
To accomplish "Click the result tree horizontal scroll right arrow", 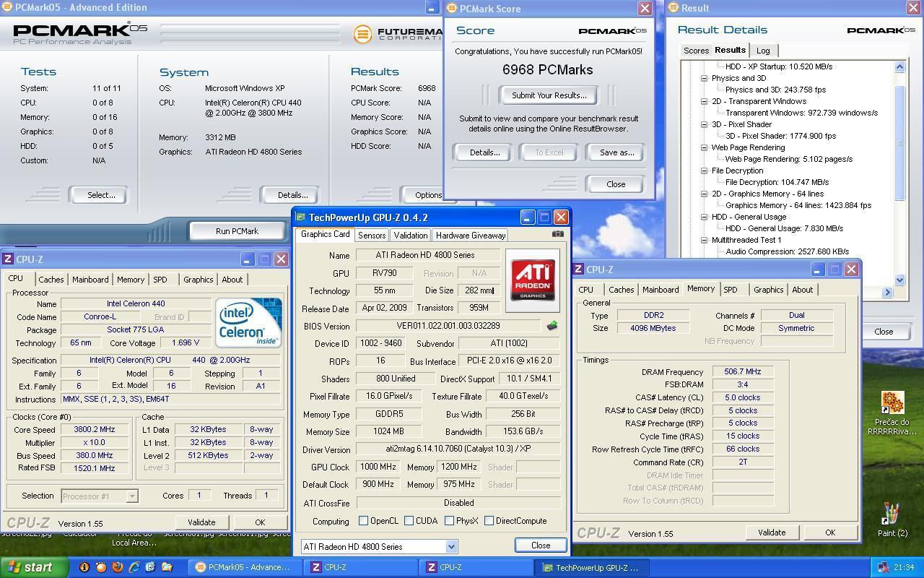I will tap(887, 292).
